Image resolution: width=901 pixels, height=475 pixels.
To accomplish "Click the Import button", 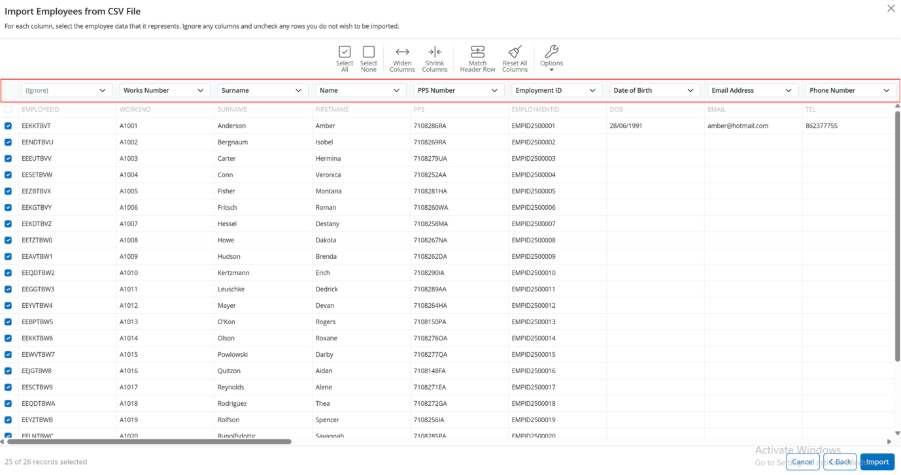I will 877,462.
